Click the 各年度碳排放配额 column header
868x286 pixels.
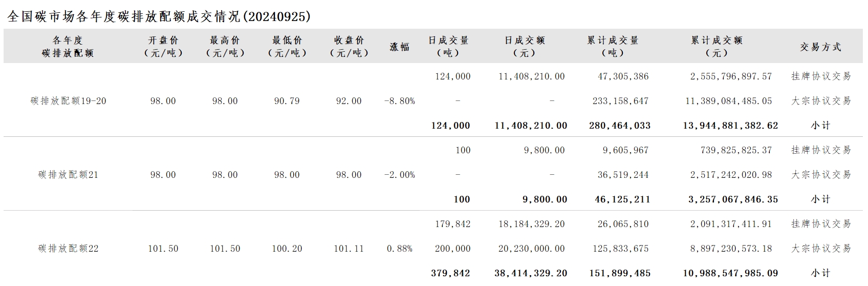(68, 46)
